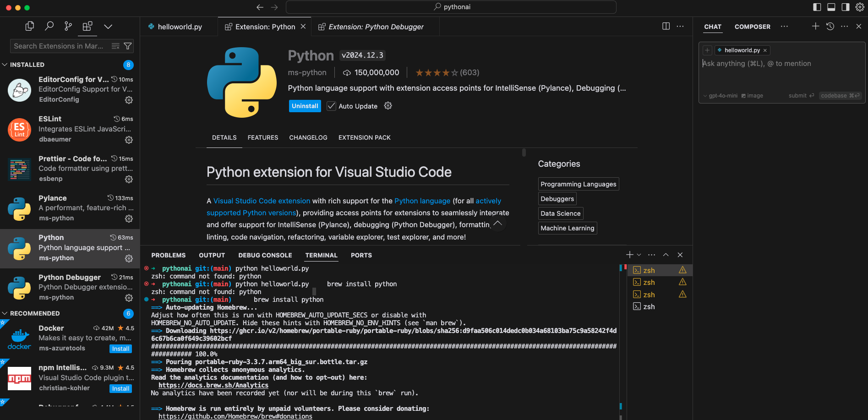Uninstall the Python extension

tap(305, 106)
